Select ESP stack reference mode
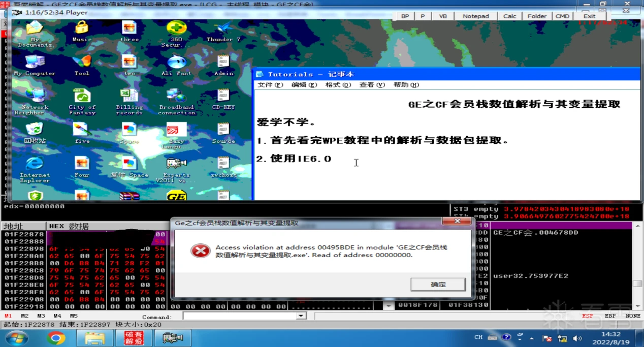 (x=588, y=316)
